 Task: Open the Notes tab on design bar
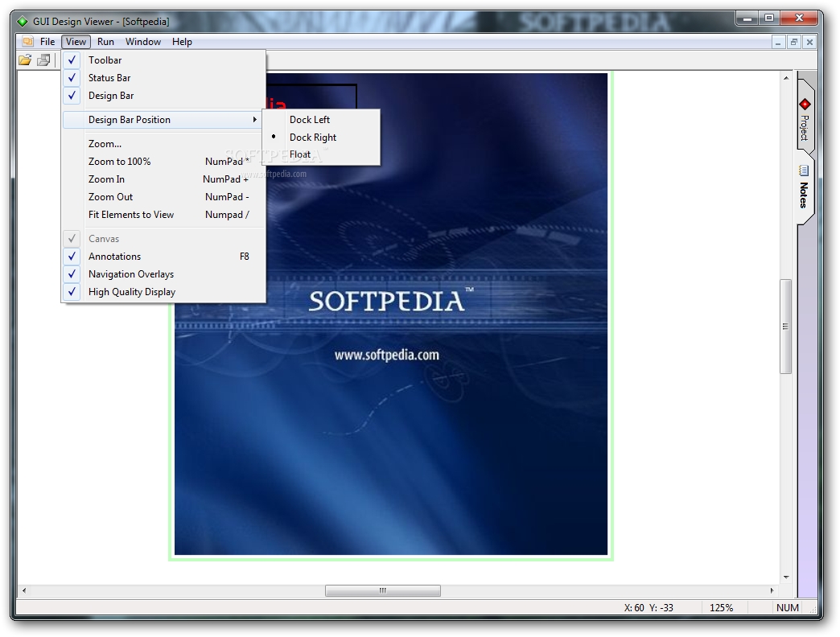[804, 187]
